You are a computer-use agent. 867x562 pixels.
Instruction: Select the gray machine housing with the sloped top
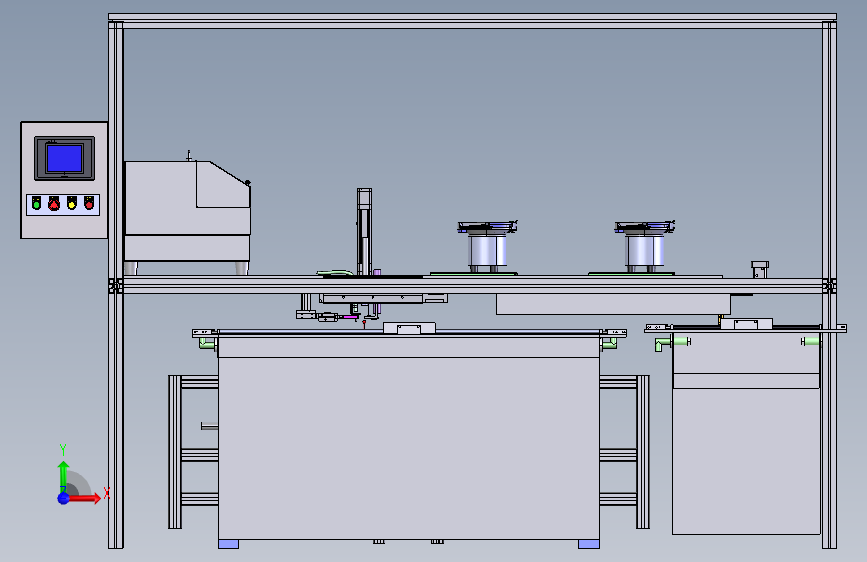187,211
